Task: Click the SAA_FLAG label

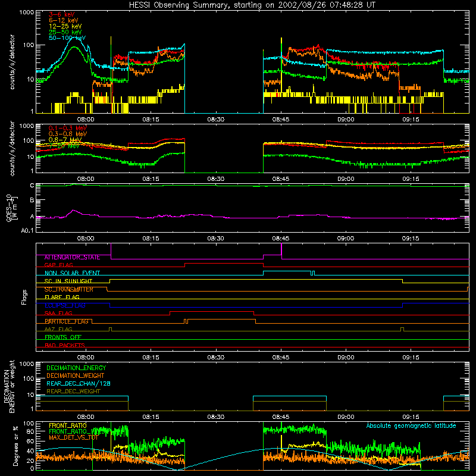Action: pos(58,313)
